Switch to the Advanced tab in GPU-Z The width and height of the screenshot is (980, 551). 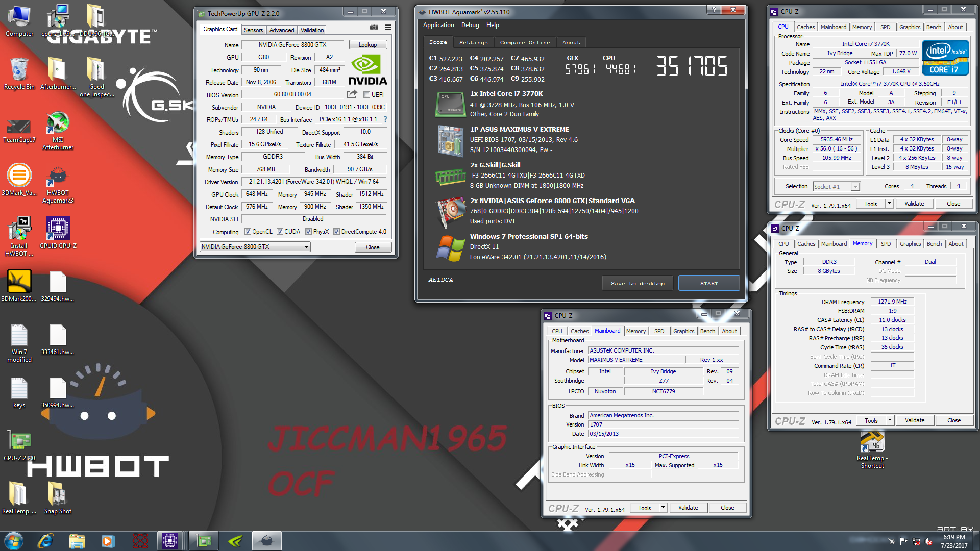pyautogui.click(x=282, y=30)
